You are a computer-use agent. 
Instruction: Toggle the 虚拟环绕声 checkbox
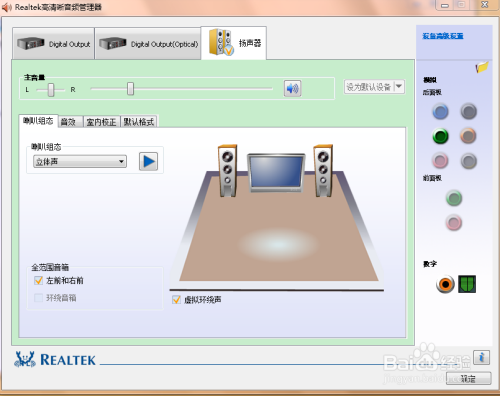point(176,300)
